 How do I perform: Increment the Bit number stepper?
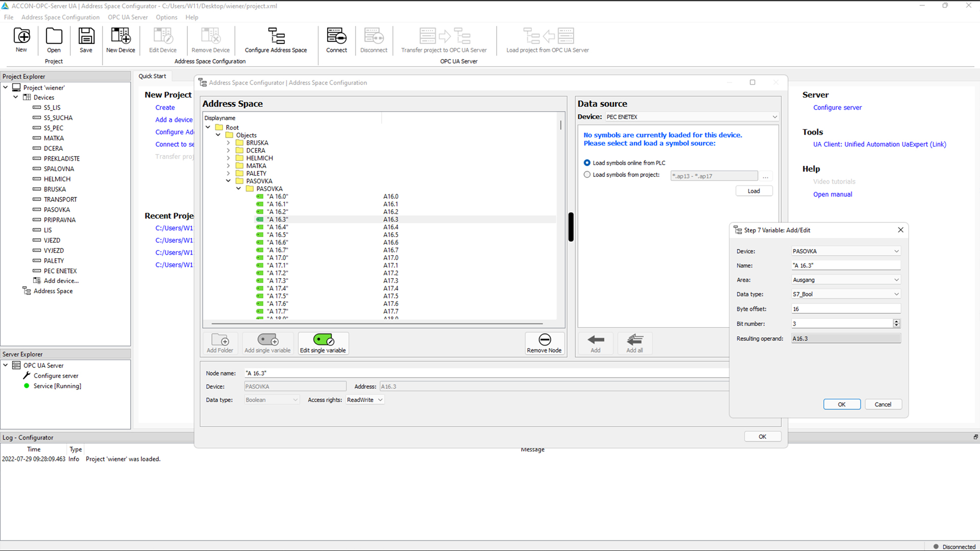pos(896,322)
